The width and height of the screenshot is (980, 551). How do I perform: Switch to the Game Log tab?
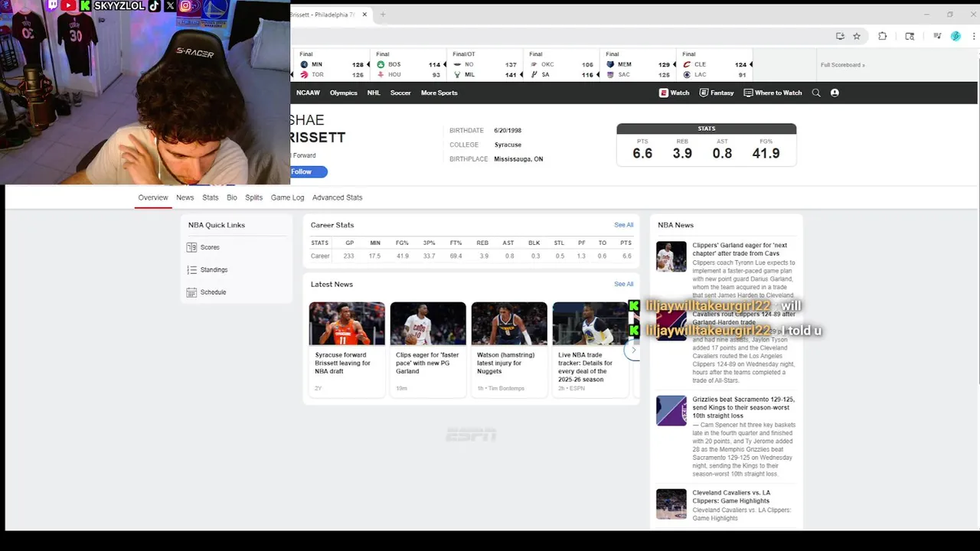coord(287,197)
